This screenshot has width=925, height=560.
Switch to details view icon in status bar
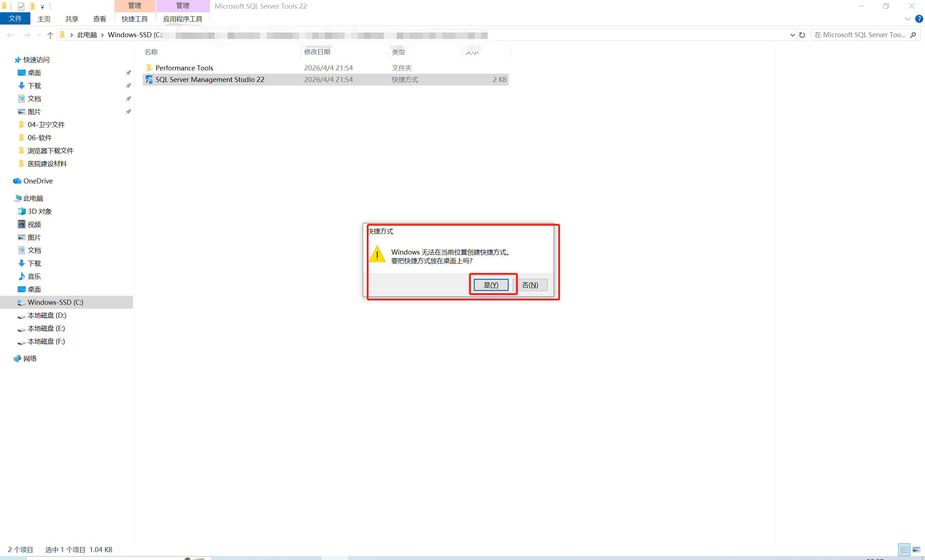(x=904, y=550)
